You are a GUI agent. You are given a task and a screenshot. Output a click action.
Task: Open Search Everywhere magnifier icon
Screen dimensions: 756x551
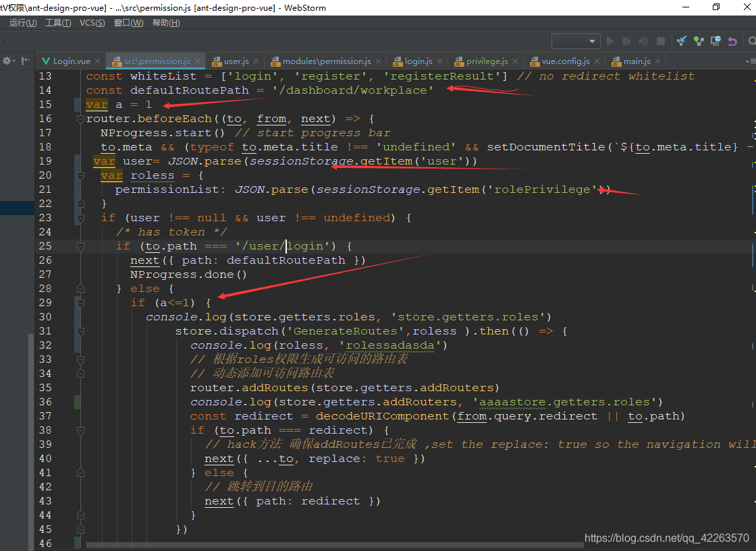coord(752,41)
